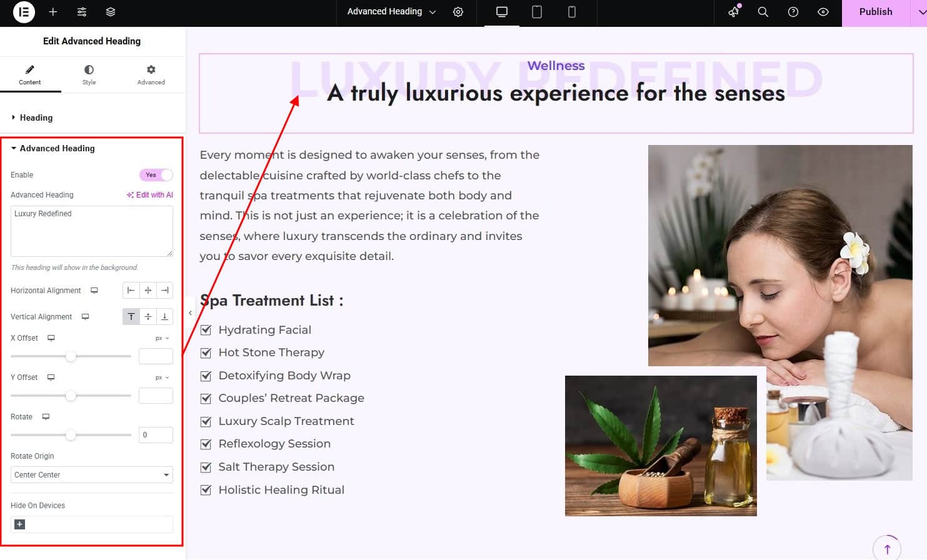
Task: Select the herbal oil bottle image
Action: [661, 446]
